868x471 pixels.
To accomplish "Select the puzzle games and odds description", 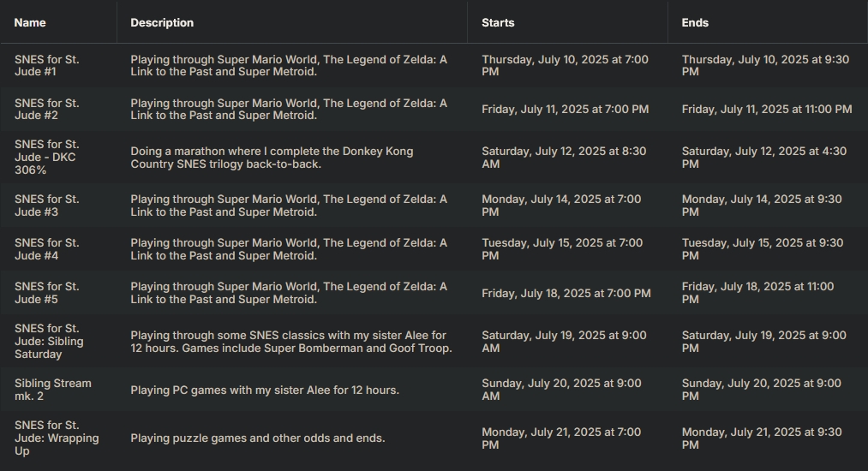I will pos(257,438).
